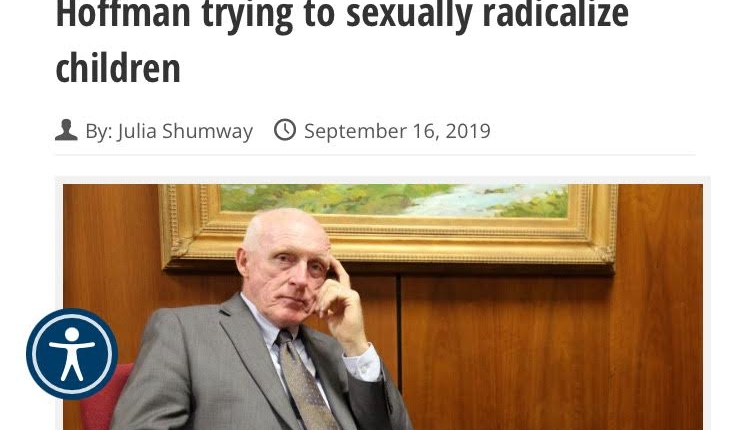The height and width of the screenshot is (430, 750).
Task: Click the stick figure inside the blue circle
Action: pyautogui.click(x=72, y=354)
